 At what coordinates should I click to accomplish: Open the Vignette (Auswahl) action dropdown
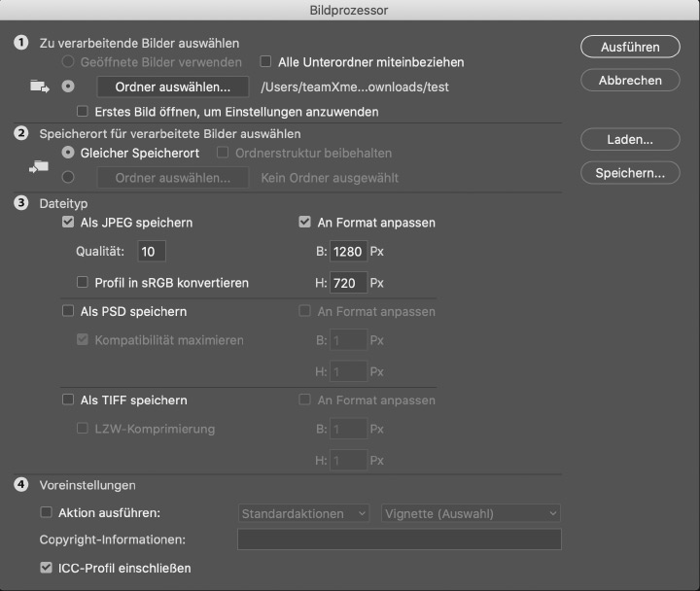(471, 513)
